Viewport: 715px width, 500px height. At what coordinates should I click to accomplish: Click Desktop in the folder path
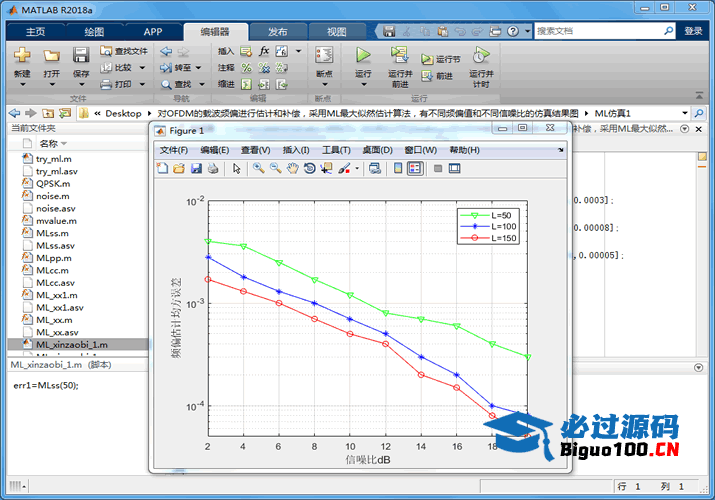[x=123, y=113]
